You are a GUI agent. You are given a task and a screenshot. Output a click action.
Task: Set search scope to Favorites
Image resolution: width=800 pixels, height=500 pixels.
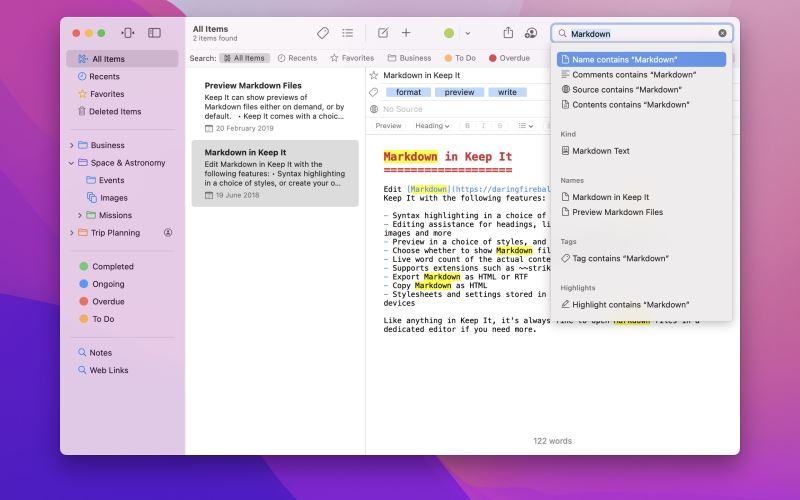click(352, 58)
